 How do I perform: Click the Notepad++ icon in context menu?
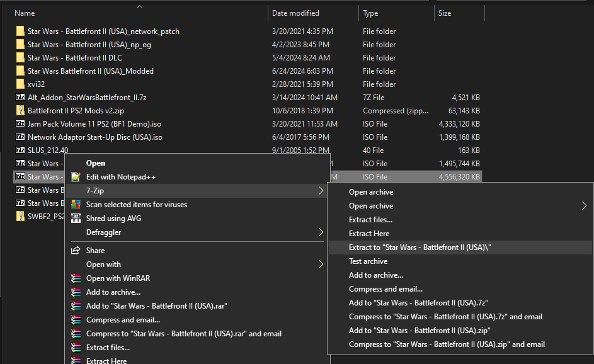[76, 177]
